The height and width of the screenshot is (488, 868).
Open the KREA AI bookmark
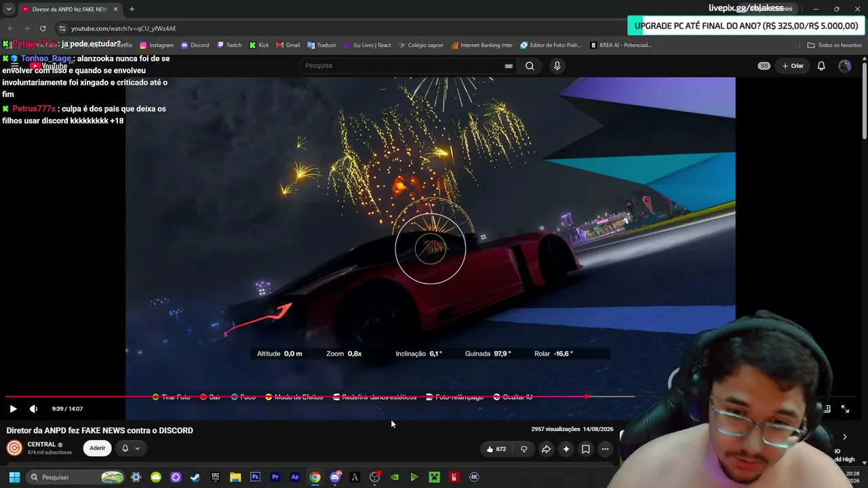click(620, 45)
